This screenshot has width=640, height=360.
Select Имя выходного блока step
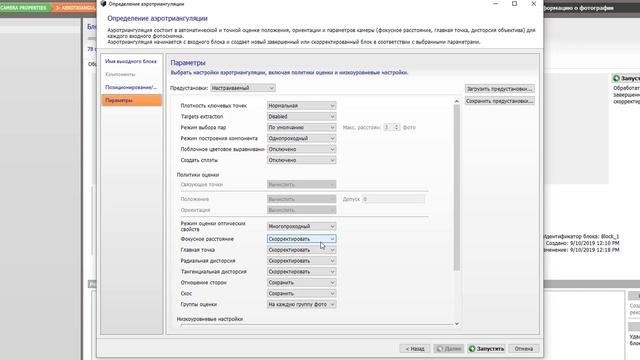[x=131, y=61]
